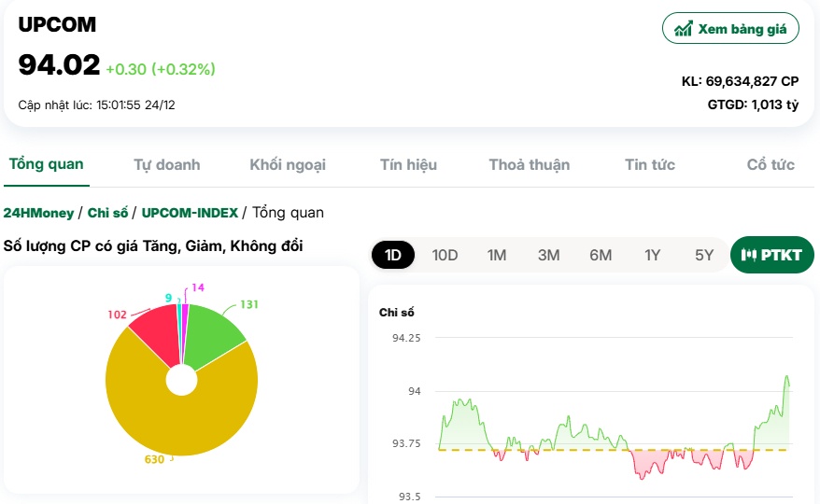Screen dimensions: 820x504
Task: Open the Khối ngoại tab
Action: coord(288,164)
